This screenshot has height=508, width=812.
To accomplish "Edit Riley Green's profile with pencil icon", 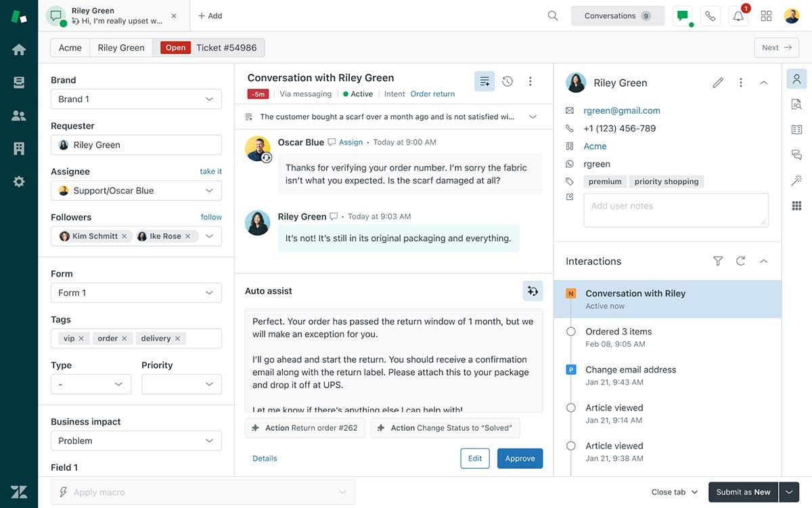I will point(718,83).
